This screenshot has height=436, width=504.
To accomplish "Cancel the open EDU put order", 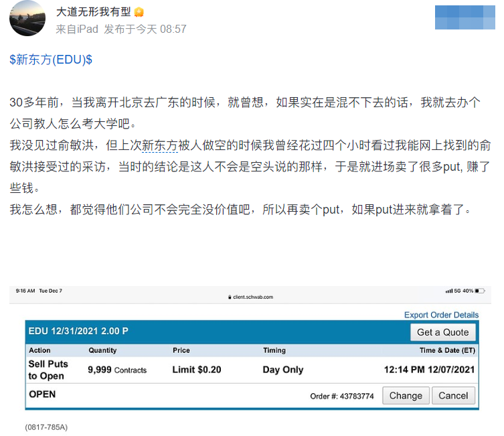I will click(x=453, y=396).
